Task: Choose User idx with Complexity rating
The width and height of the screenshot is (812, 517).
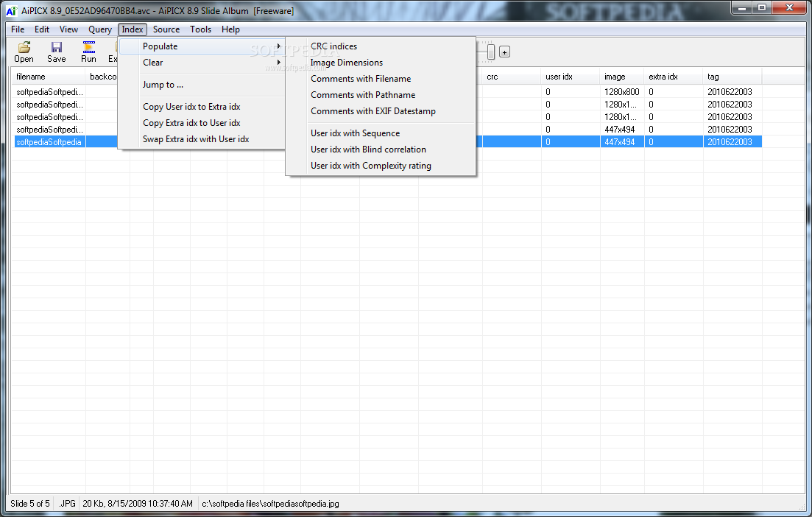Action: coord(381,166)
